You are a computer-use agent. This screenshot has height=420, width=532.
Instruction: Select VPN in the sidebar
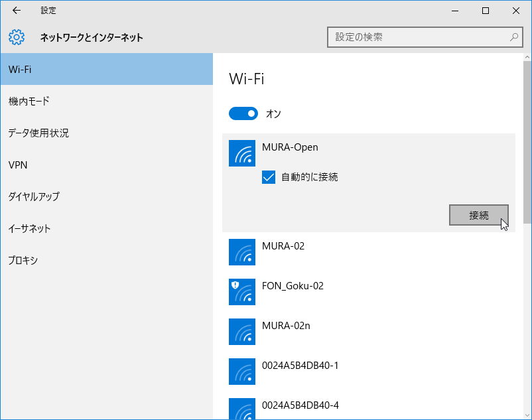point(107,165)
